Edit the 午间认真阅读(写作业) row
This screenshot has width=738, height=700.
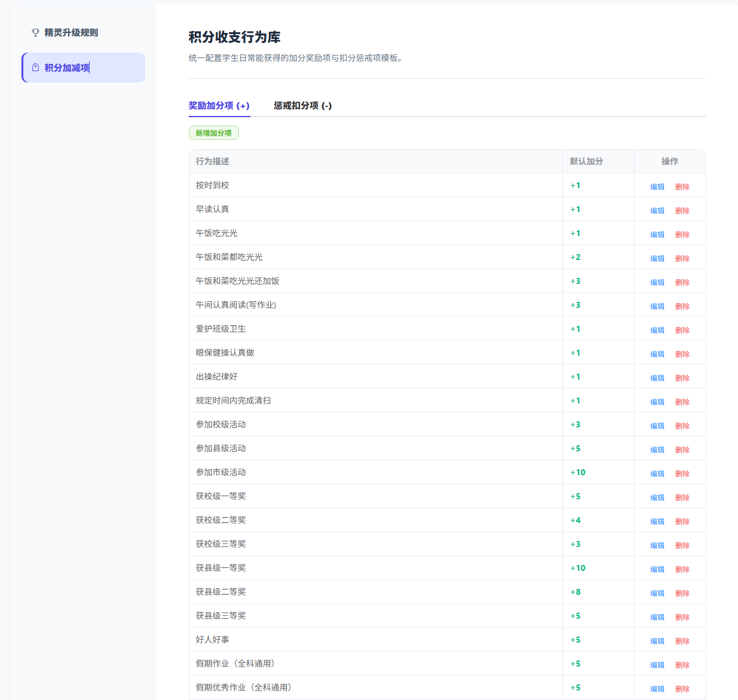pos(657,306)
